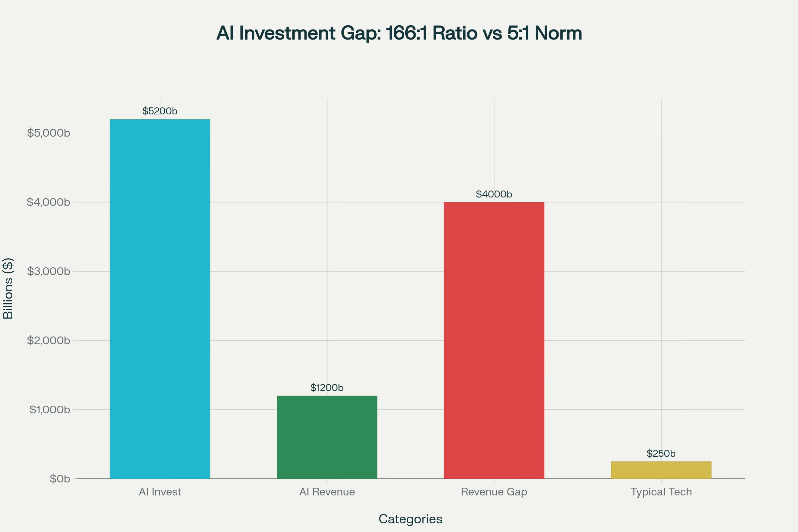Click the Revenue Gap axis label
Viewport: 798px width, 532px height.
tap(494, 492)
